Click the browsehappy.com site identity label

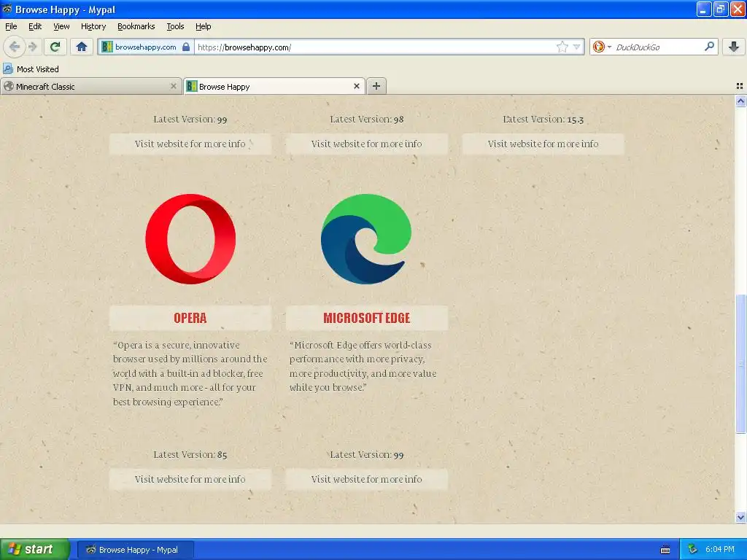[146, 47]
